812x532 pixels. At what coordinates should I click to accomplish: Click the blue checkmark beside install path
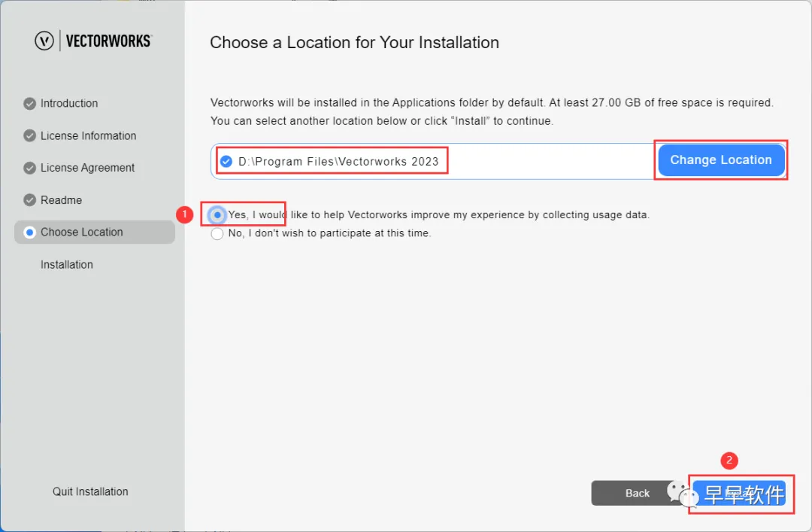click(226, 161)
